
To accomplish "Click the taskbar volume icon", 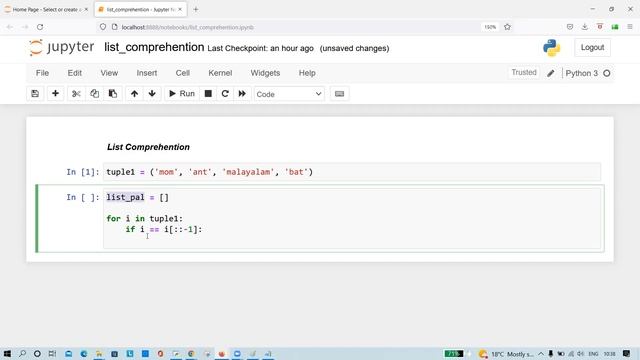I will 580,354.
